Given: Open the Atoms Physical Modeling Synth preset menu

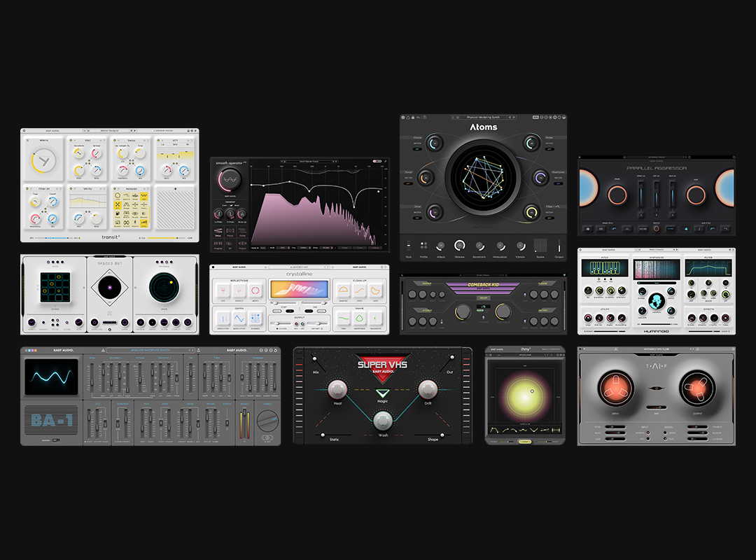Looking at the screenshot, I should tap(483, 118).
